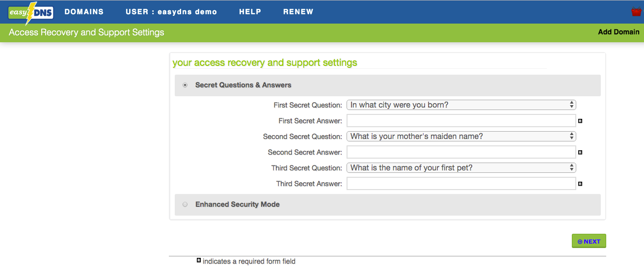Viewport: 644px width, 277px height.
Task: Click required-field marker beside First Secret Answer
Action: click(x=580, y=121)
